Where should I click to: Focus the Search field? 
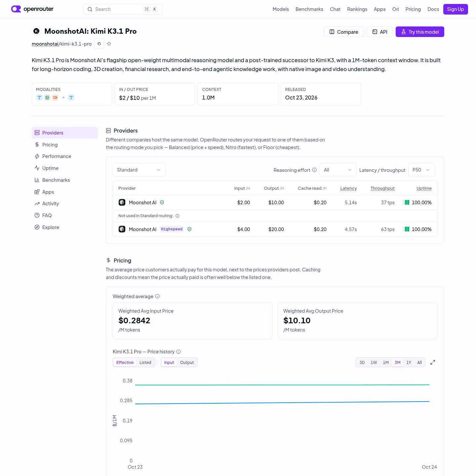coord(123,9)
